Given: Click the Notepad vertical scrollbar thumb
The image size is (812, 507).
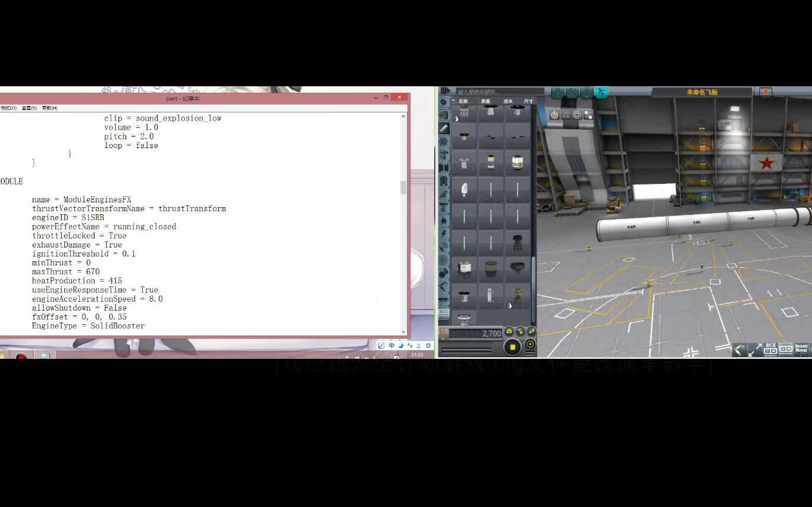Looking at the screenshot, I should pyautogui.click(x=404, y=187).
